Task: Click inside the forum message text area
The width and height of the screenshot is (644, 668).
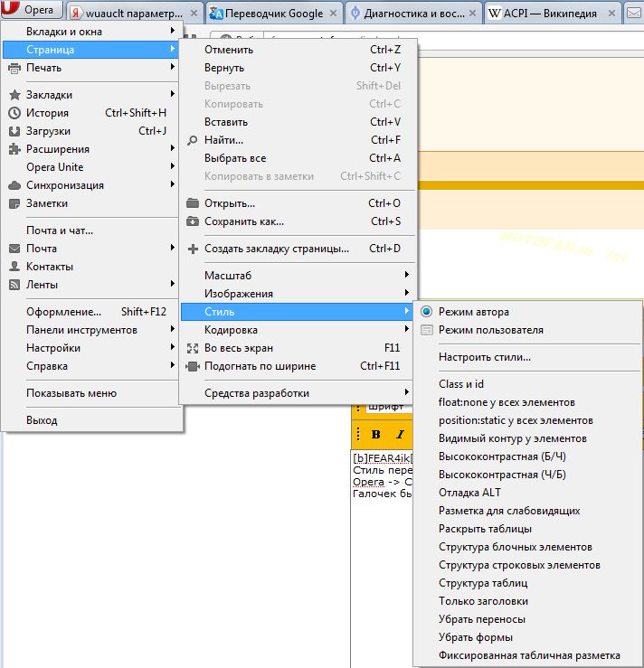Action: coord(382,558)
